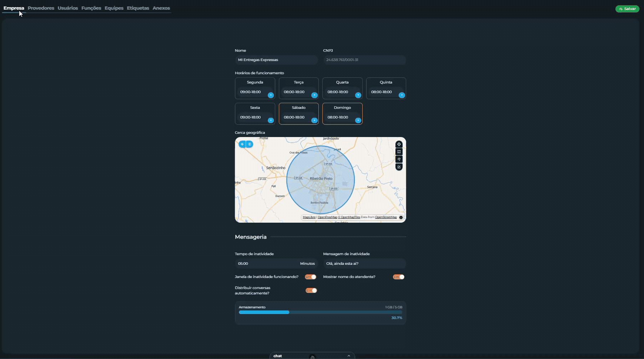This screenshot has width=644, height=359.
Task: Edit the Nome field 'MI Entregas Expressas'
Action: tap(276, 60)
